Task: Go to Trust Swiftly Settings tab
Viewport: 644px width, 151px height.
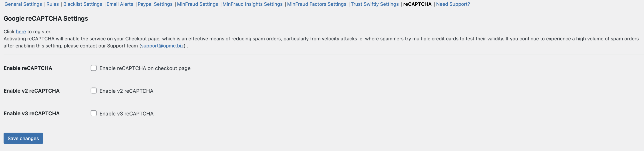Action: click(x=374, y=4)
